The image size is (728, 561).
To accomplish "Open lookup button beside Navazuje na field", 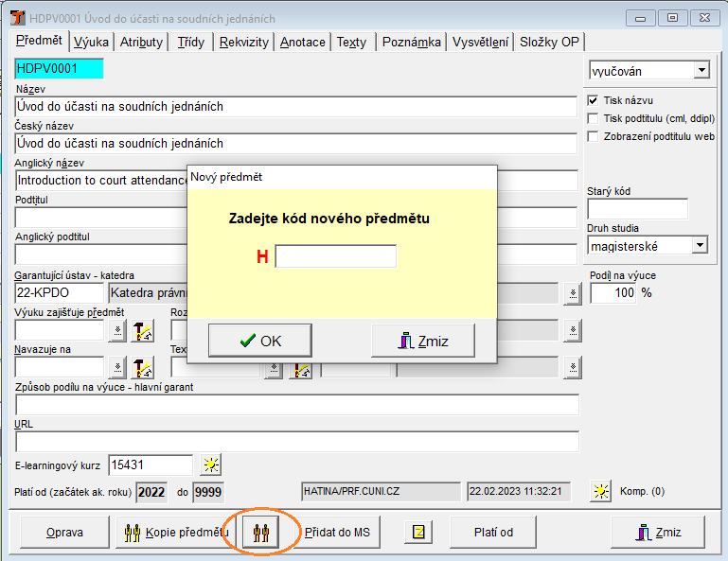I will (x=117, y=367).
